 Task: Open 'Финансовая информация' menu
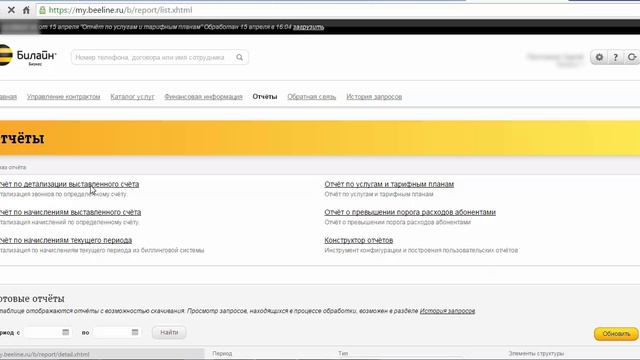pyautogui.click(x=203, y=97)
